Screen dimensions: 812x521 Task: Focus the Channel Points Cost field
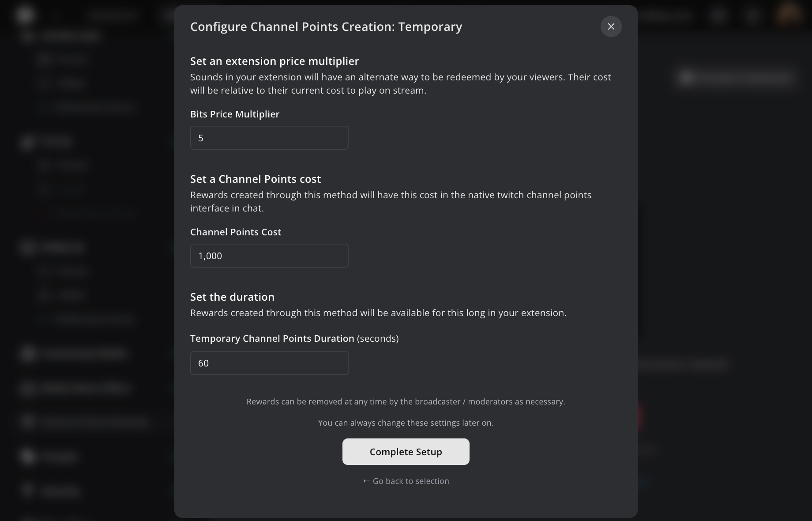(269, 256)
